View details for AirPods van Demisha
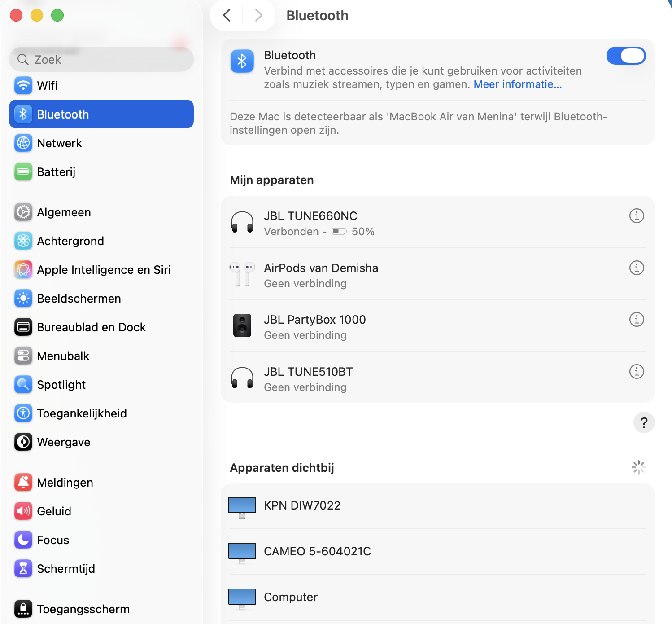Viewport: 672px width, 624px height. (x=637, y=268)
